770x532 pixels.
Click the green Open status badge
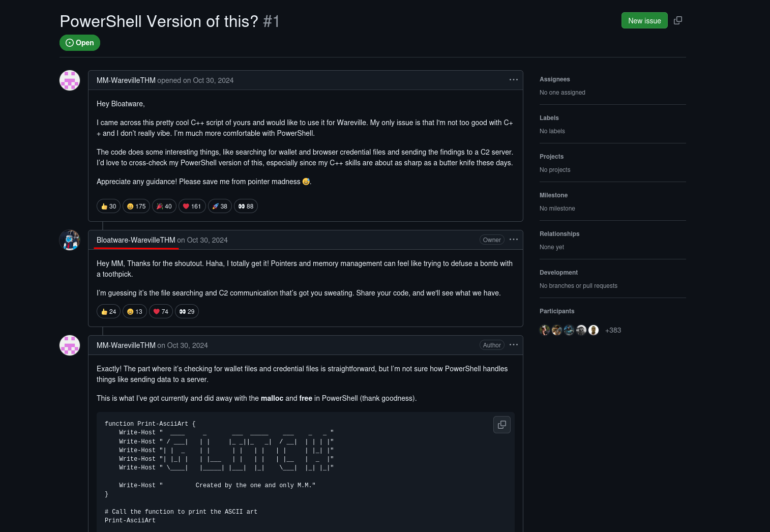click(80, 43)
